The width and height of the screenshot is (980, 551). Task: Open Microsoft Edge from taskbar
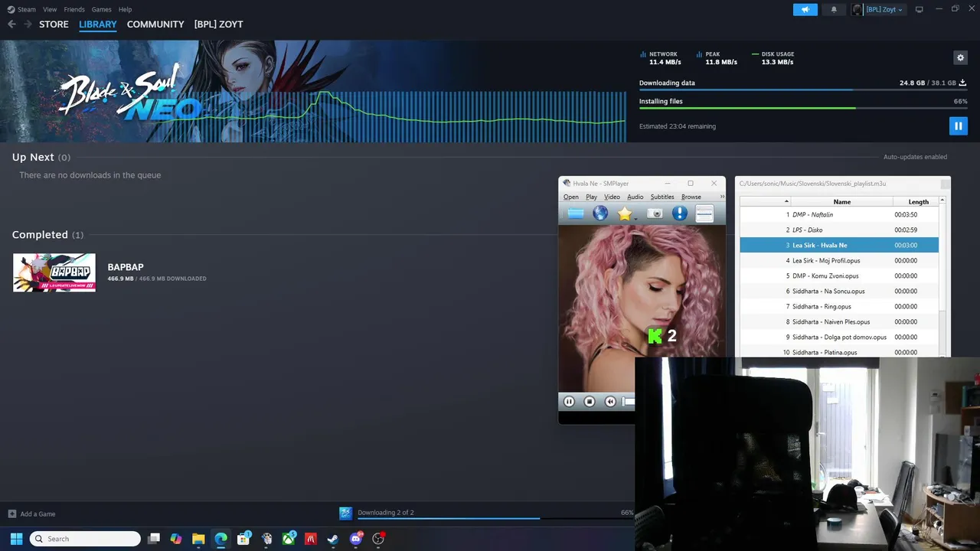pyautogui.click(x=220, y=539)
